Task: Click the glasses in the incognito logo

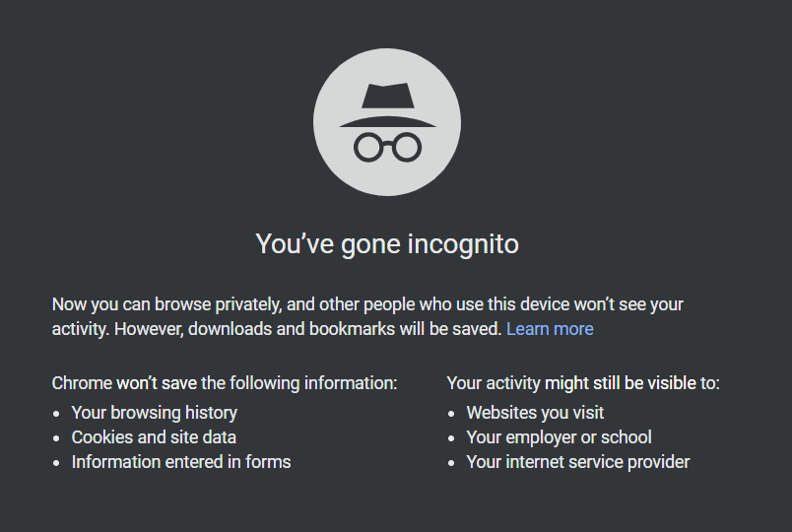Action: click(387, 147)
